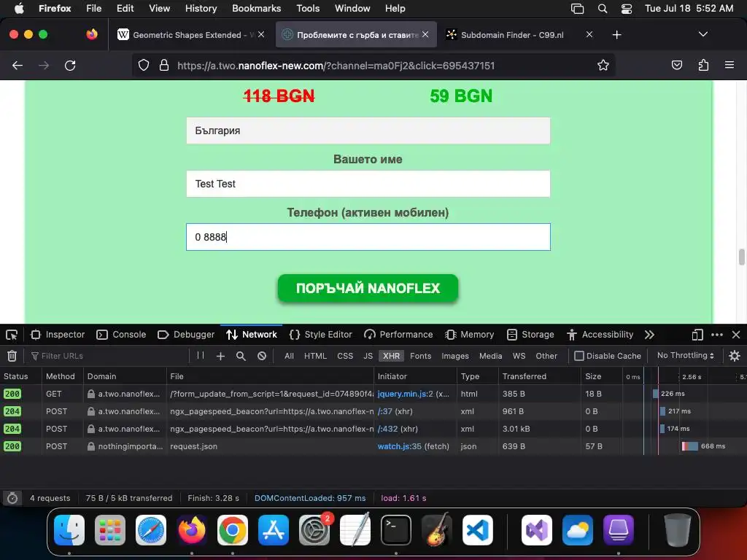Open the /:37 initiator link
Viewport: 747px width, 560px height.
(384, 411)
